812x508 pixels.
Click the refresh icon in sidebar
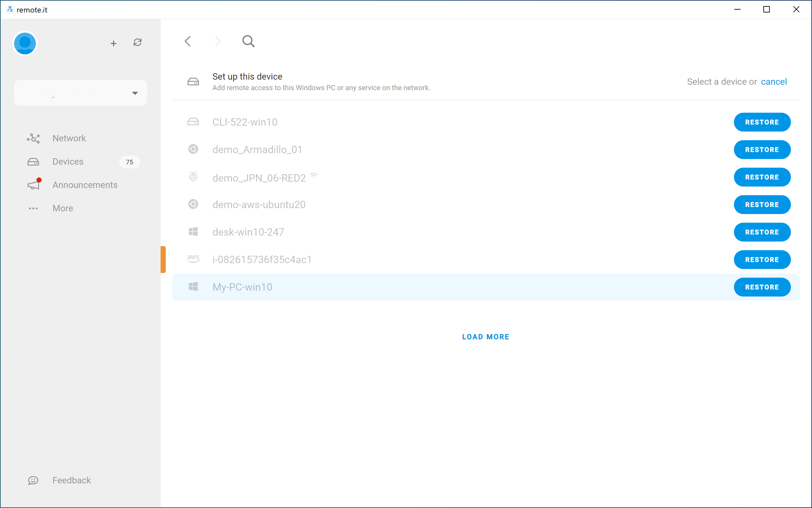[x=138, y=42]
